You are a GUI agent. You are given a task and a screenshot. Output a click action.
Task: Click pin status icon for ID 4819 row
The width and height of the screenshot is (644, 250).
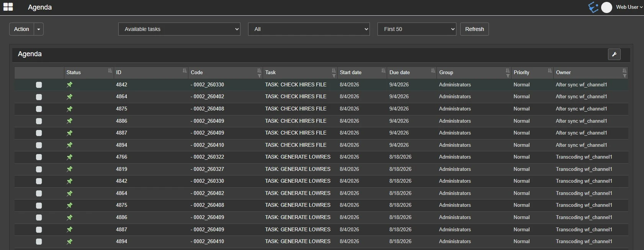tap(69, 169)
